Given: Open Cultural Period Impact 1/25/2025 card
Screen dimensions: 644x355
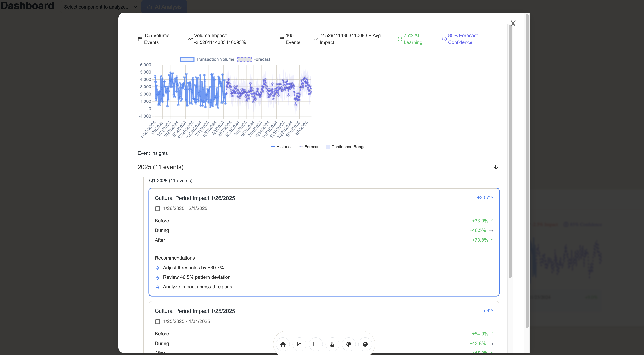Looking at the screenshot, I should [195, 311].
